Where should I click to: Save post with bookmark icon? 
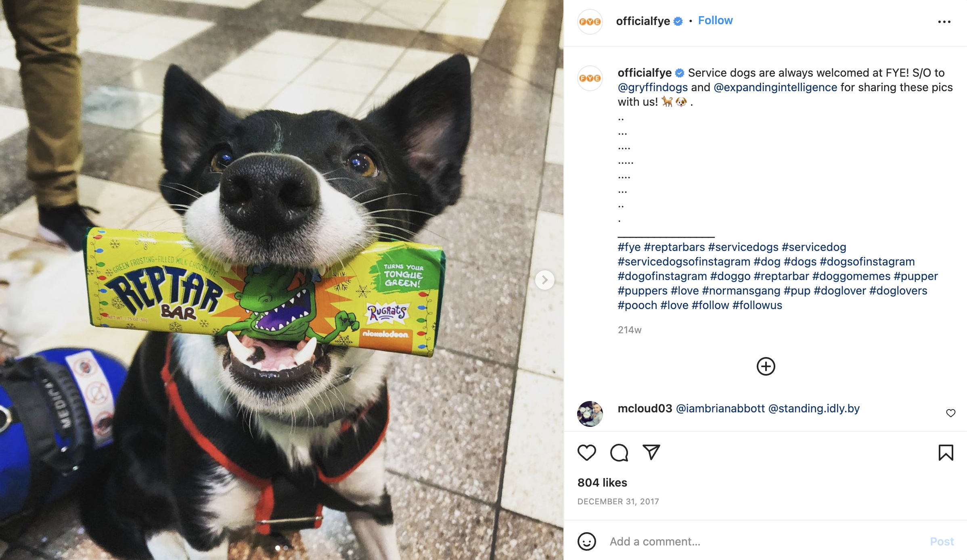(946, 453)
